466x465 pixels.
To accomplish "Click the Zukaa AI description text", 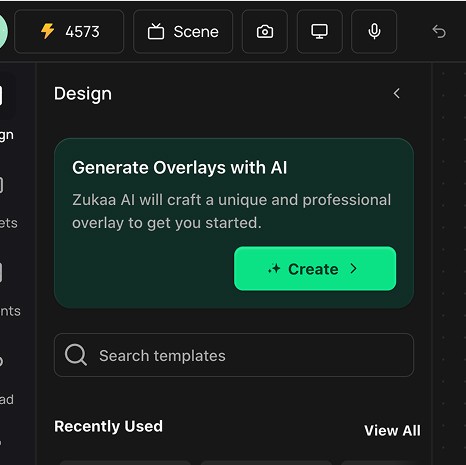I will pos(231,211).
